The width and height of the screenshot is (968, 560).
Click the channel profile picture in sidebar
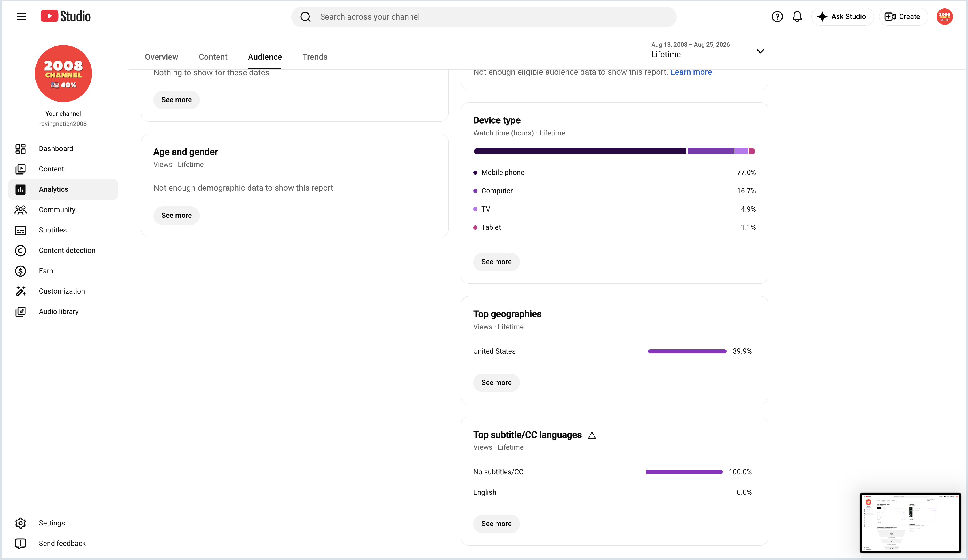[63, 73]
